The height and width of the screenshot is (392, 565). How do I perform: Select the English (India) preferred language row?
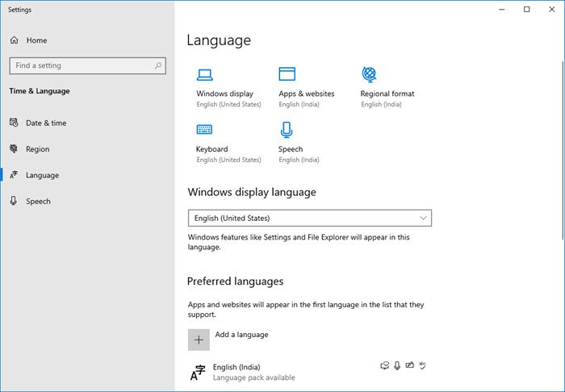[x=309, y=372]
